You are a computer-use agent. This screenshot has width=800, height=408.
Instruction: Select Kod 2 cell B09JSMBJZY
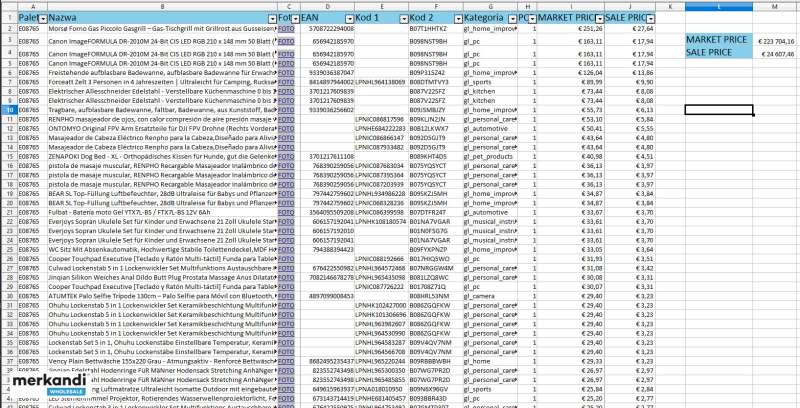pos(436,110)
